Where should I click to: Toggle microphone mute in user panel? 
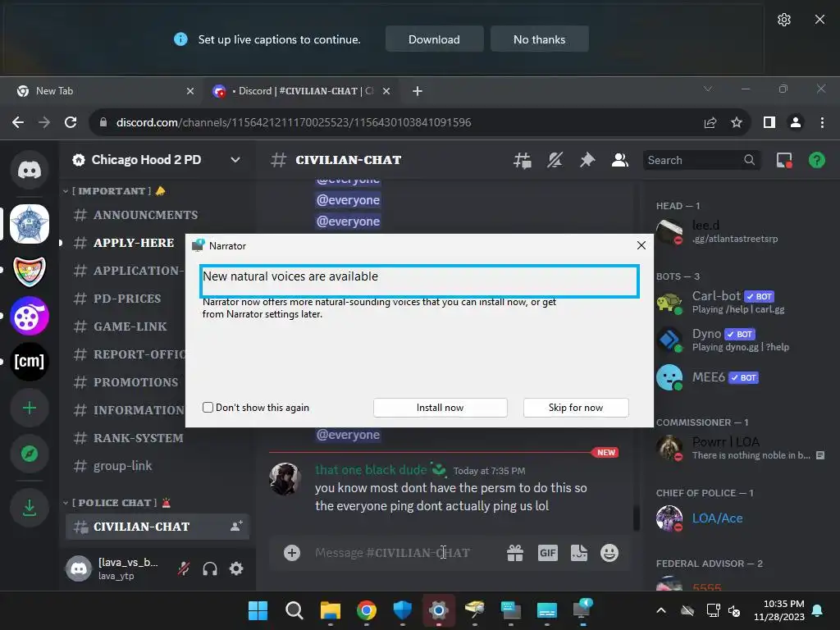pos(184,568)
